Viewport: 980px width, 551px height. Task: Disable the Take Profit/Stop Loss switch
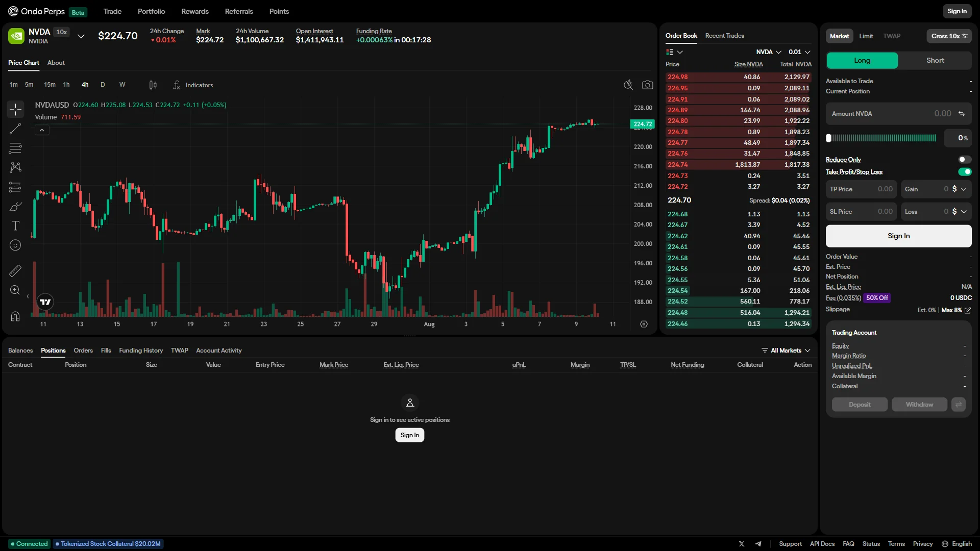click(965, 172)
